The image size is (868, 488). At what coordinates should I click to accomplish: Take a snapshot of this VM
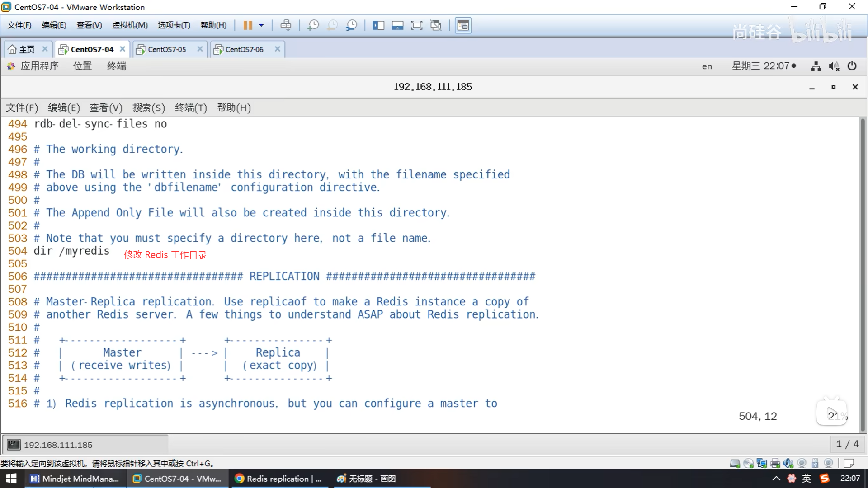313,25
